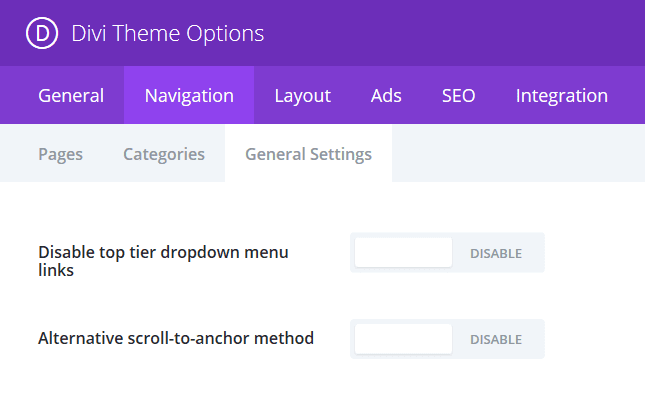Open the General tab

point(71,95)
